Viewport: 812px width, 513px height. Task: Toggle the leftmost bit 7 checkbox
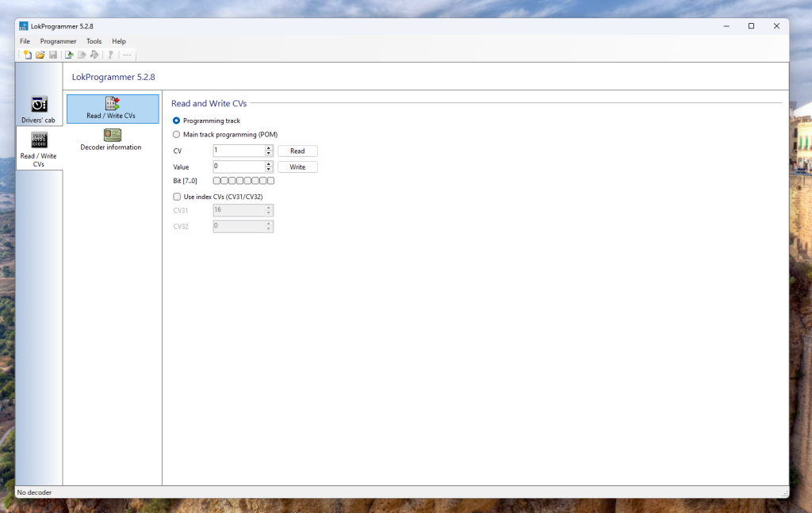coord(216,181)
